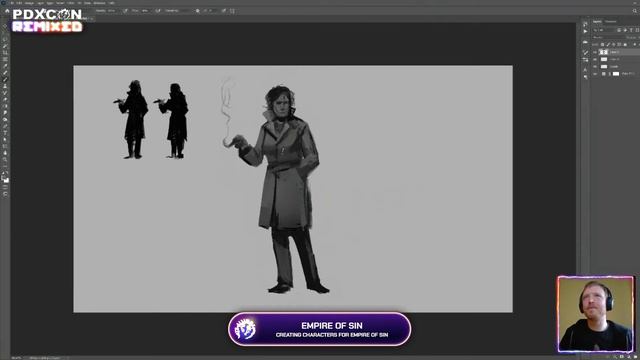Toggle visibility of the masked bottom layer
The width and height of the screenshot is (640, 360).
click(595, 74)
